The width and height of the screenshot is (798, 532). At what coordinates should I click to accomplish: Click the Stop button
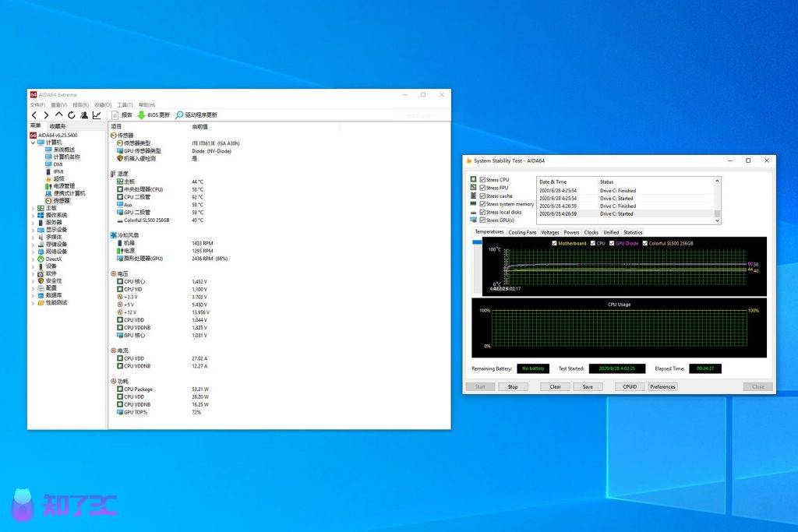coord(513,387)
